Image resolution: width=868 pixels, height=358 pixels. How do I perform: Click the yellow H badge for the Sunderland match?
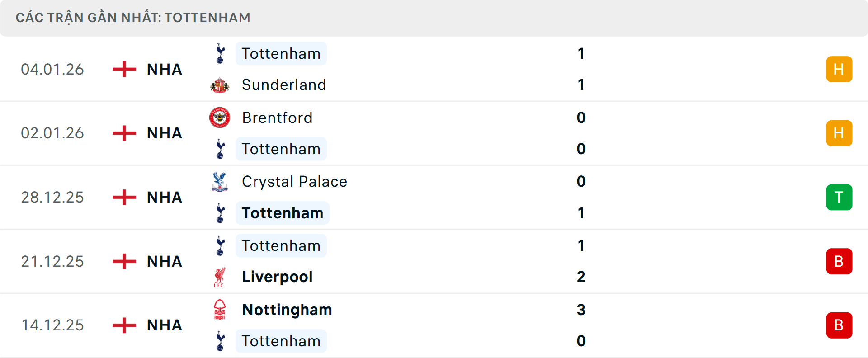coord(840,69)
